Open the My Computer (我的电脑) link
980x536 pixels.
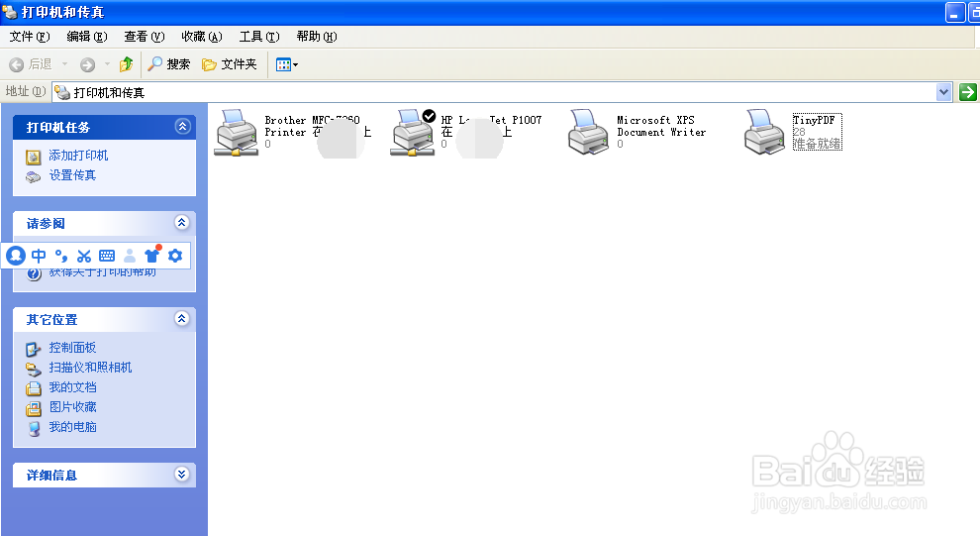pos(72,427)
